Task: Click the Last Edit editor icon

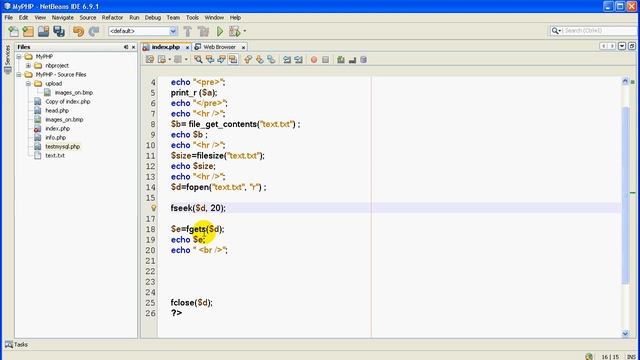Action: click(150, 60)
